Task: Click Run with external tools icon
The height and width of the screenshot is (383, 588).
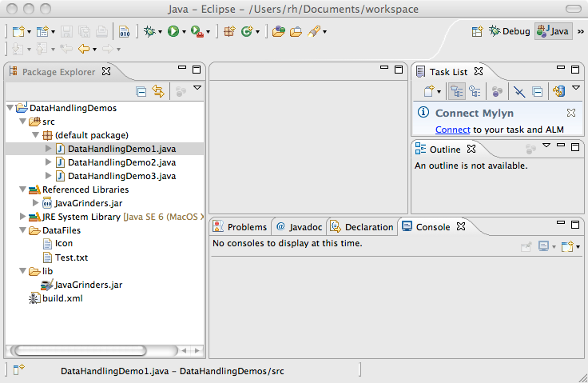Action: 197,31
